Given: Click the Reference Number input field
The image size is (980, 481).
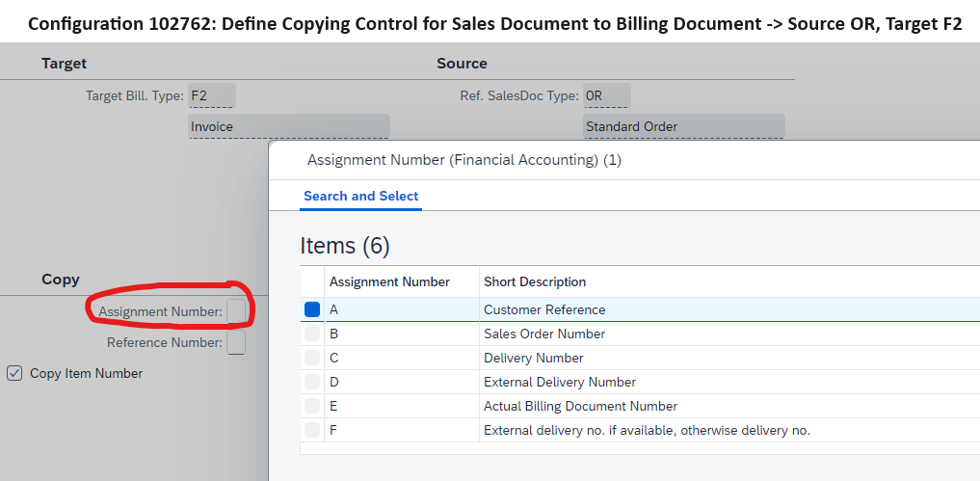Looking at the screenshot, I should [x=236, y=342].
